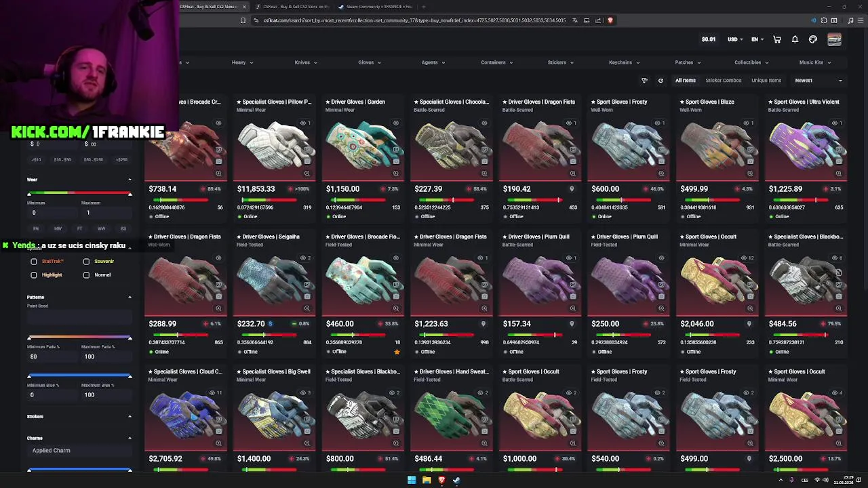Expand the Stickers filter section

(x=130, y=417)
